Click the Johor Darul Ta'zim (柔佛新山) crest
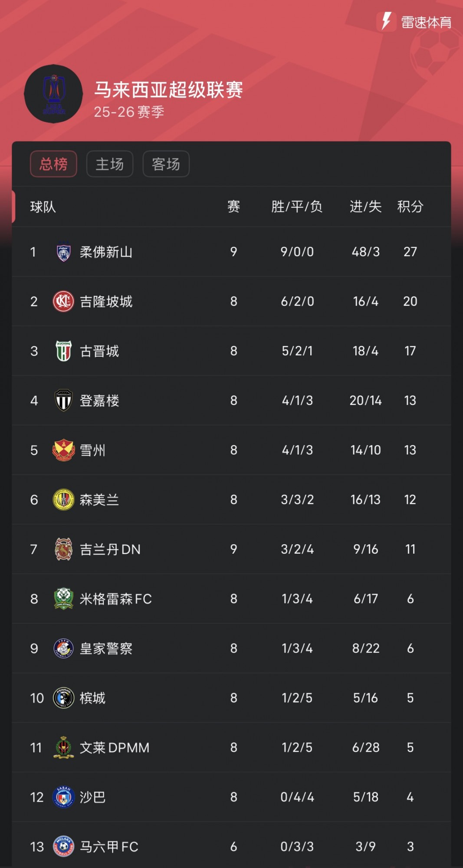The height and width of the screenshot is (868, 463). pyautogui.click(x=63, y=252)
